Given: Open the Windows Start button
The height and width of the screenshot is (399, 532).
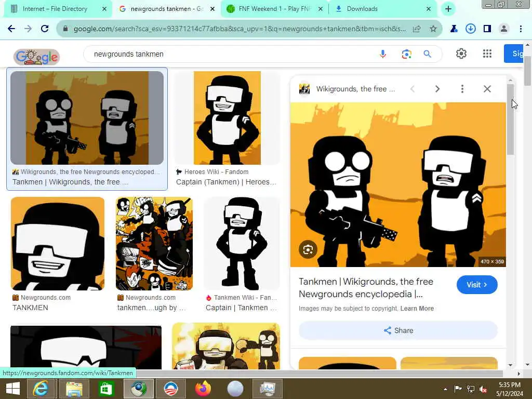Looking at the screenshot, I should pos(13,389).
